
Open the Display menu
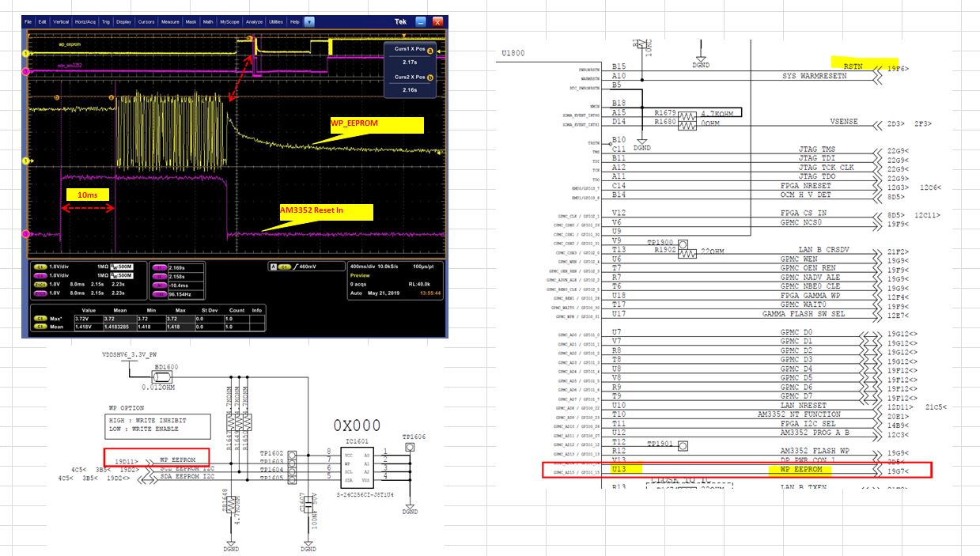pos(124,21)
